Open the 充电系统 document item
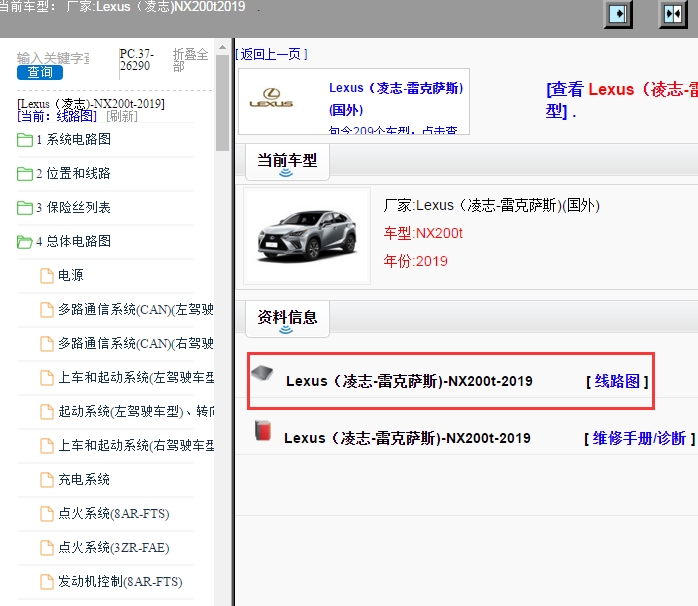This screenshot has height=606, width=698. [x=84, y=480]
